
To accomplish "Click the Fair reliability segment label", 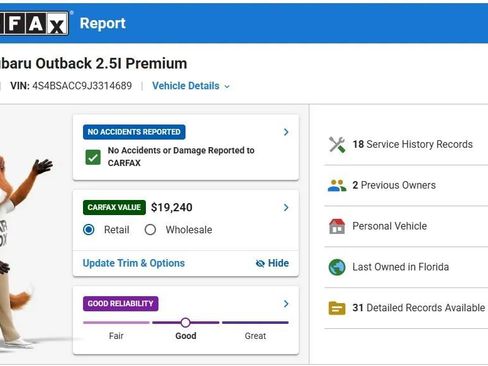I will click(116, 336).
